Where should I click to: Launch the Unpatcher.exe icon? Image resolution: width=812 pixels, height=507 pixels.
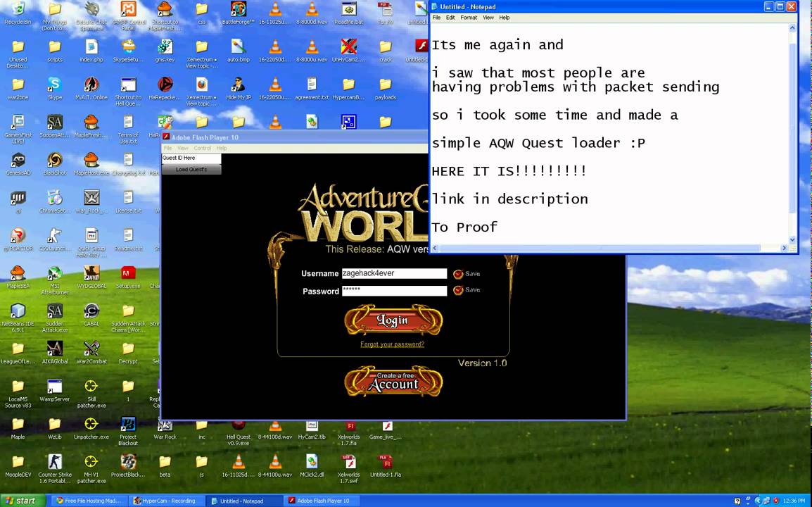pos(91,424)
